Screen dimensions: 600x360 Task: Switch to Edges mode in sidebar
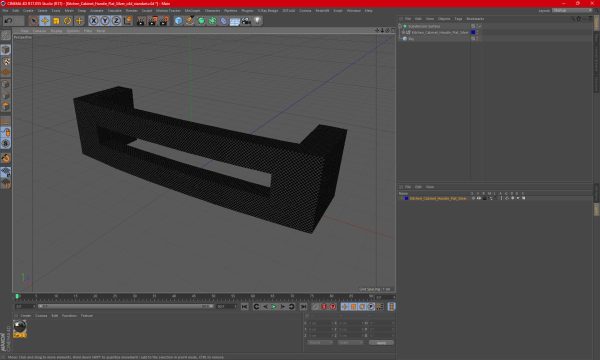6,95
